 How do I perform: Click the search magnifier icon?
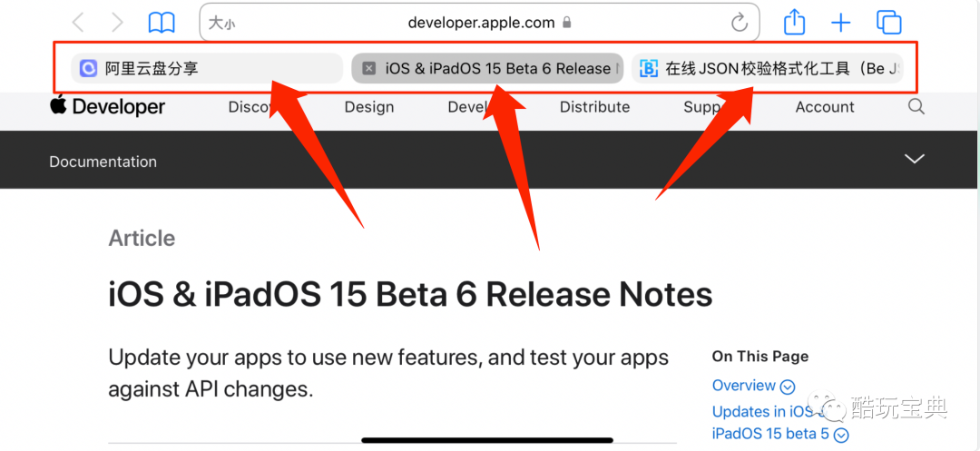tap(916, 107)
